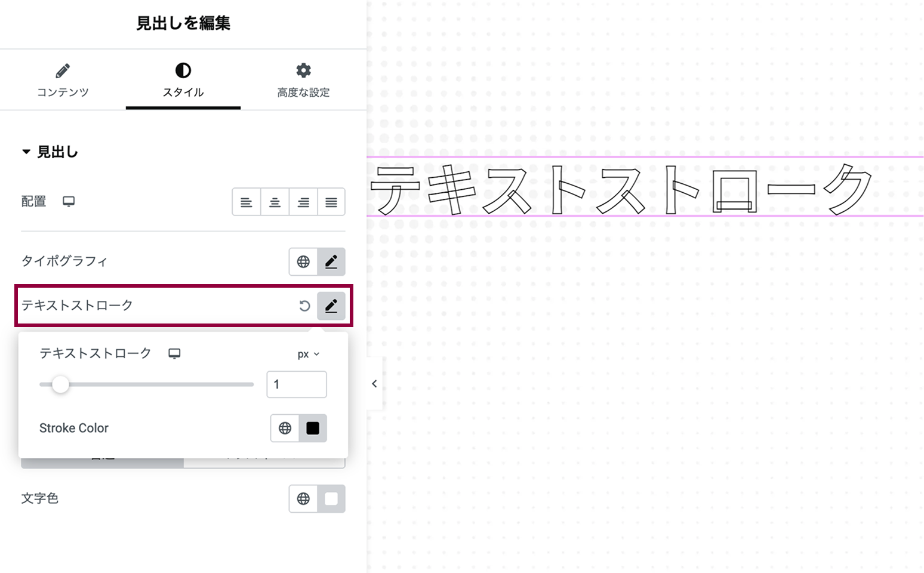Align heading text right
Image resolution: width=924 pixels, height=573 pixels.
303,202
